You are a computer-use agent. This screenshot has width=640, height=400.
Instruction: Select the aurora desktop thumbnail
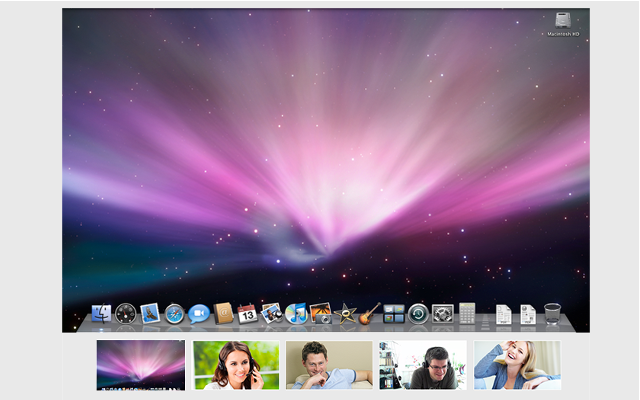pos(141,365)
